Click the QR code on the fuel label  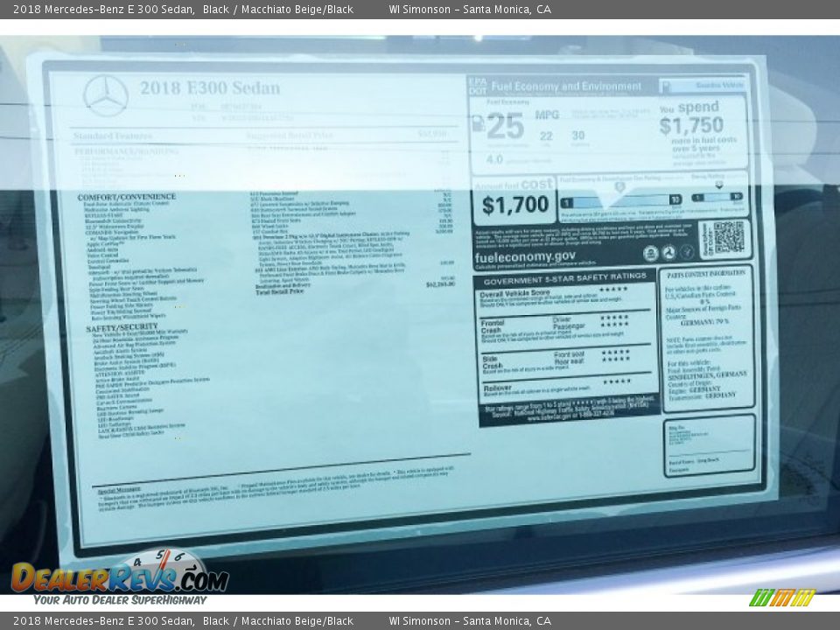click(727, 238)
